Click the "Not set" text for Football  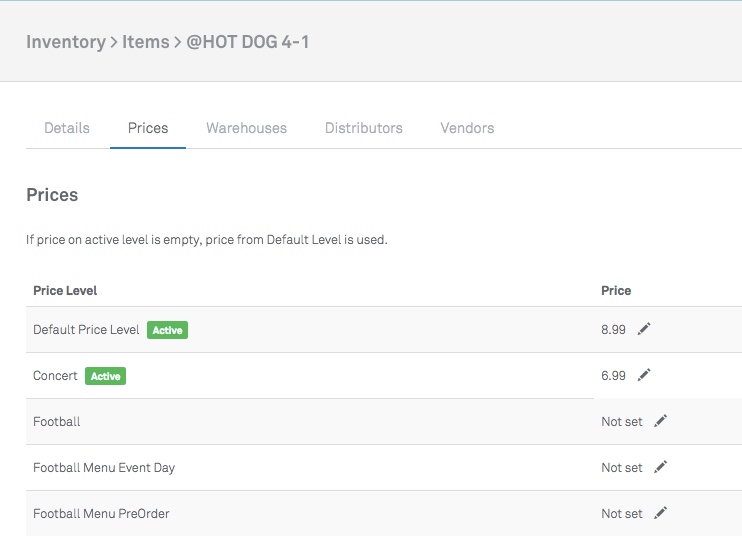(622, 422)
